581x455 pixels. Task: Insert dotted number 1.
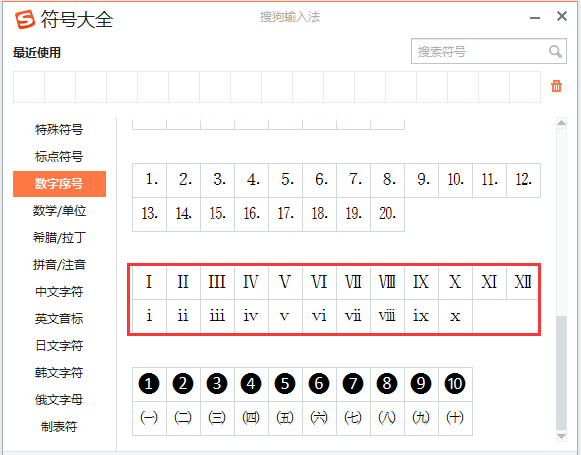[149, 180]
